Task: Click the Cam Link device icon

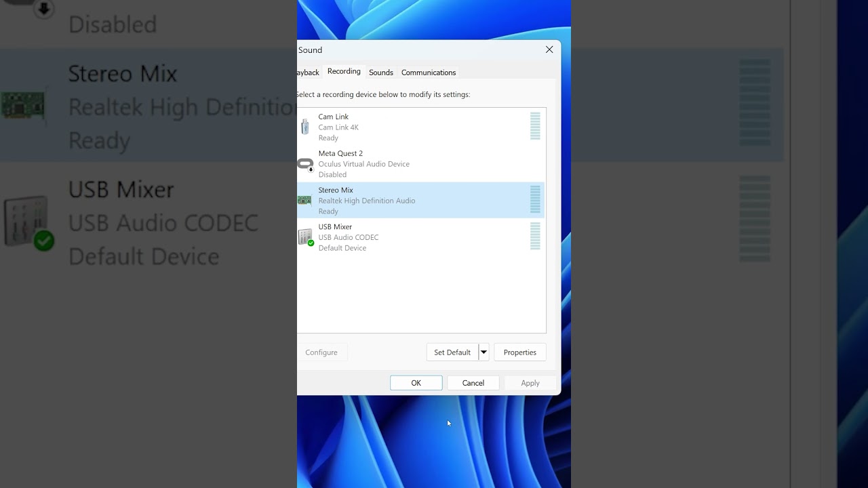Action: coord(305,127)
